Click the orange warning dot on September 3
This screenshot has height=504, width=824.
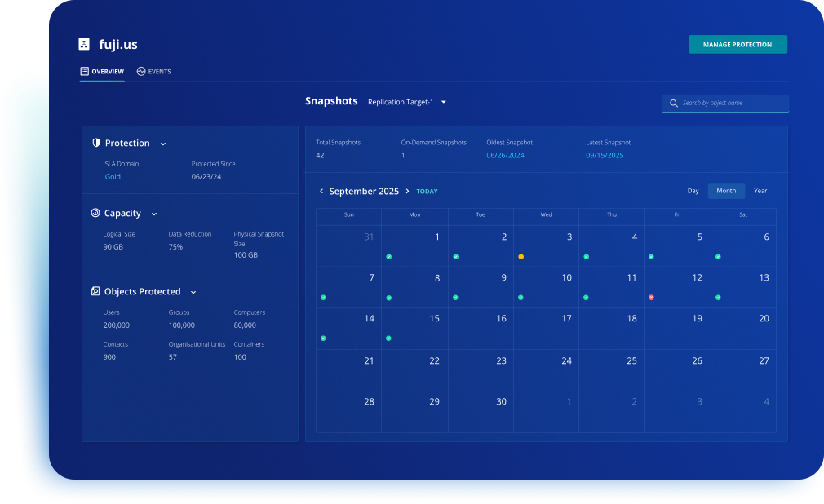pos(521,257)
